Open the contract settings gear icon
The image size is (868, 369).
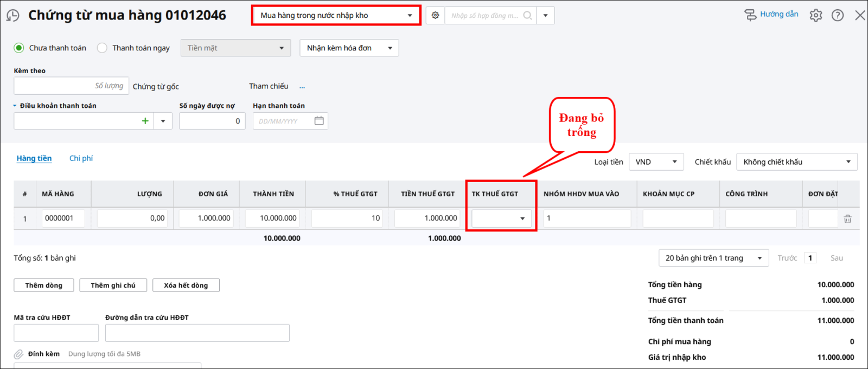point(435,16)
